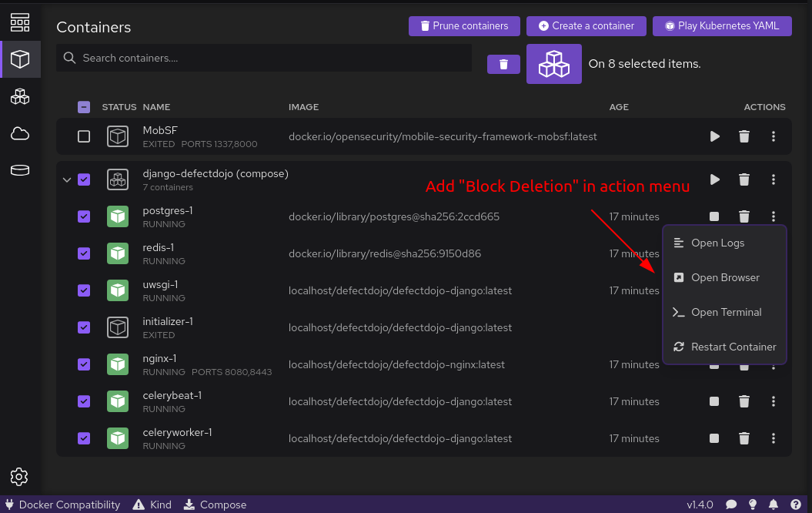Viewport: 812px width, 513px height.
Task: Delete the celerybeat-1 container via trash icon
Action: click(x=743, y=401)
